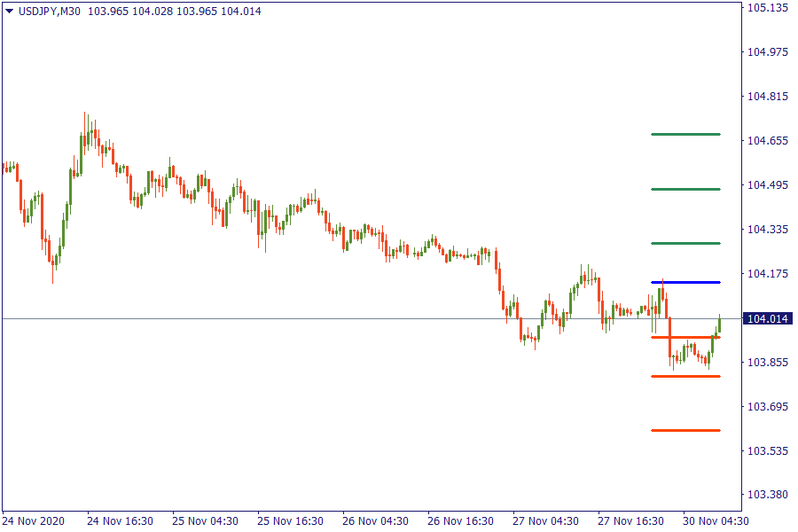This screenshot has height=532, width=798.
Task: Click the 104.175 price scale label
Action: click(x=768, y=273)
